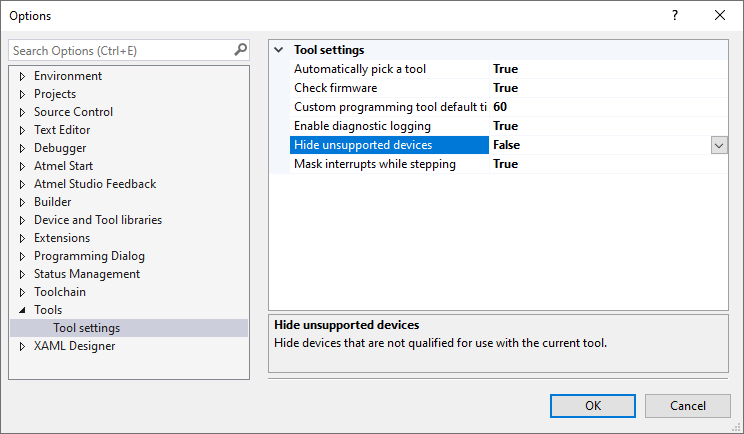The image size is (744, 434).
Task: Select the Mask interrupts while stepping row
Action: [x=374, y=164]
